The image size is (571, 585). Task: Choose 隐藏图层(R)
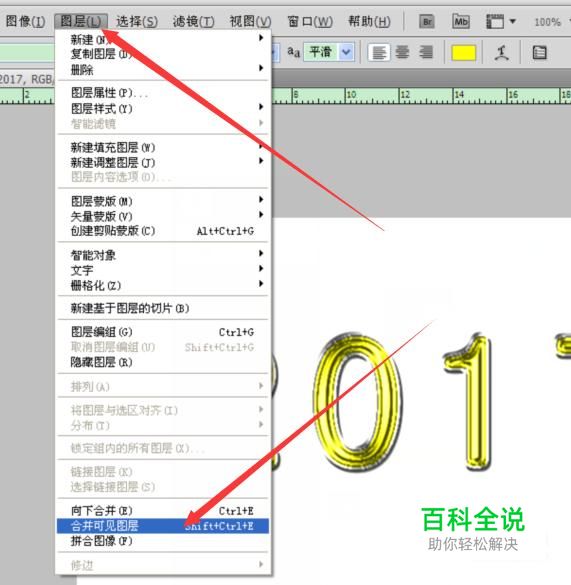[163, 362]
